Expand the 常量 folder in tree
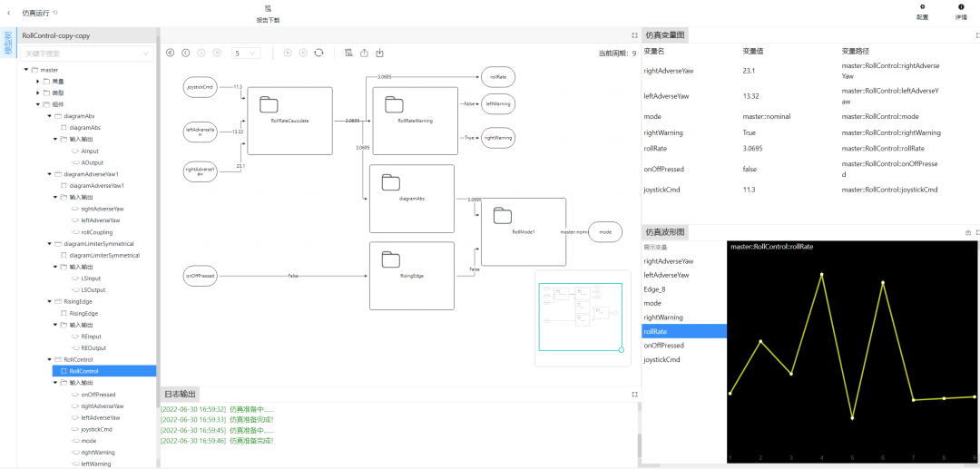980x469 pixels. pos(37,82)
